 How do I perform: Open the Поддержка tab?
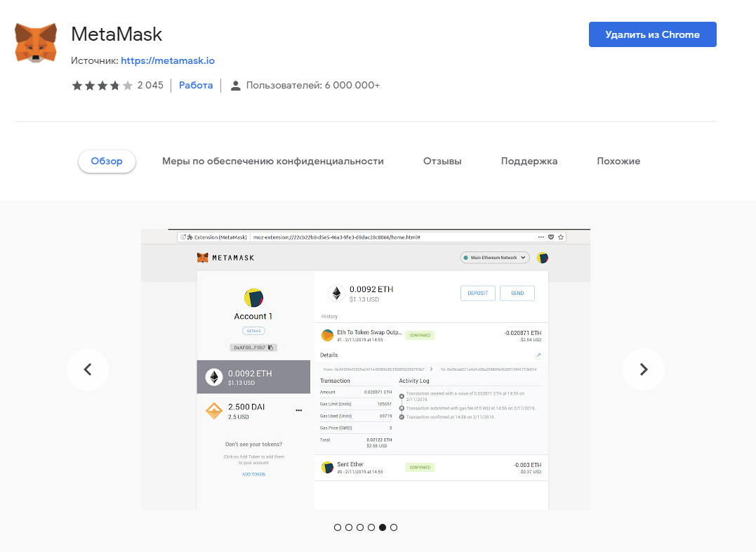[x=529, y=161]
